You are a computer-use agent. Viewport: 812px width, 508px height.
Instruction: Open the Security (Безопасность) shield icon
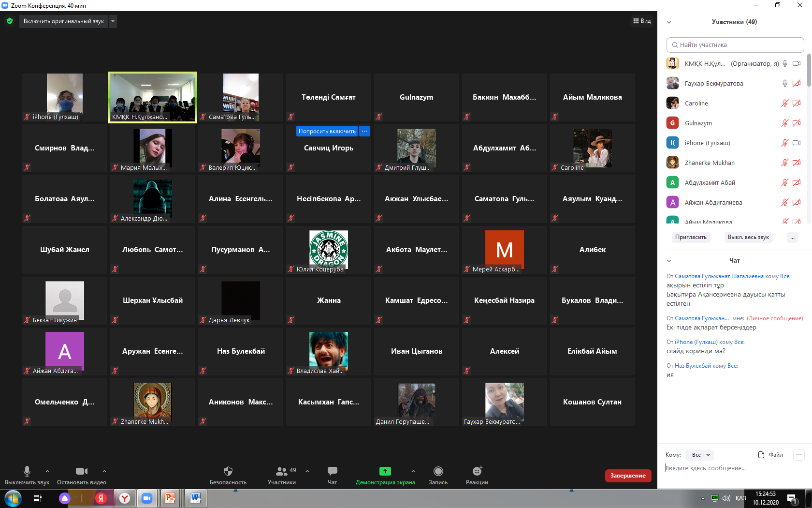click(228, 471)
